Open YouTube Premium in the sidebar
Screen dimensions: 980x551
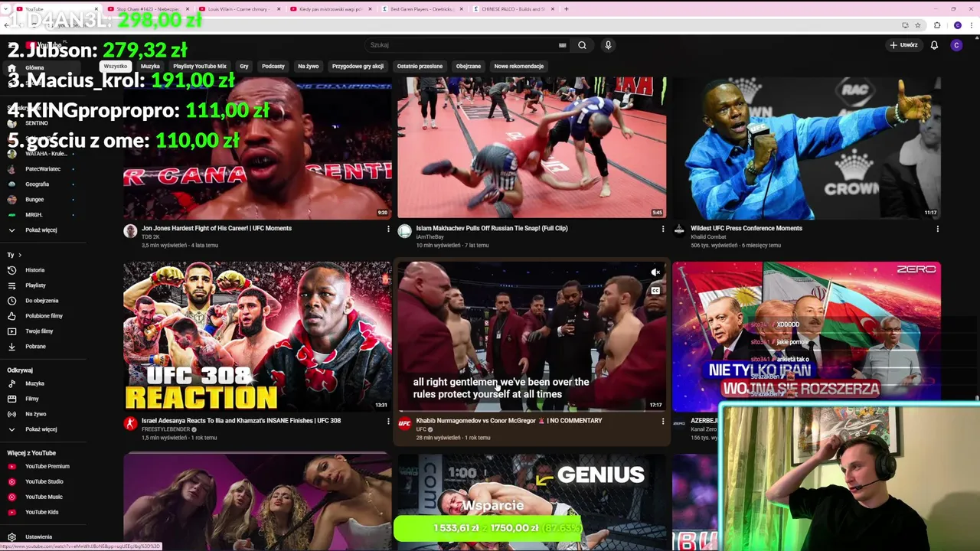[x=47, y=466]
